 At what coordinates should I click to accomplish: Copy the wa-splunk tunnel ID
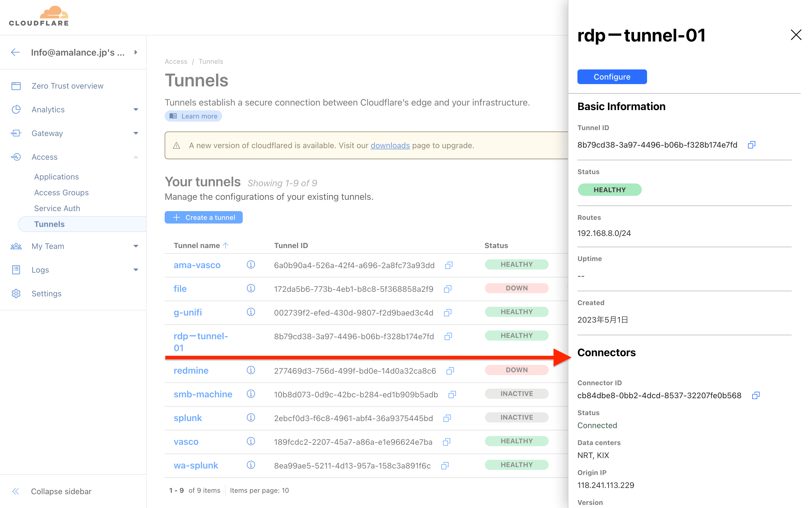pyautogui.click(x=445, y=466)
